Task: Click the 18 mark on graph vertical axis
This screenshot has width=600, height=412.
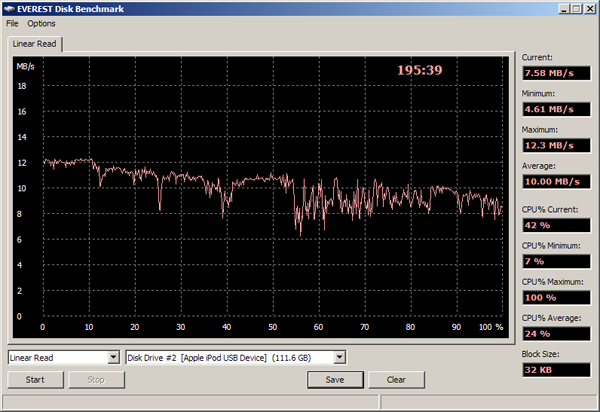Action: point(22,86)
